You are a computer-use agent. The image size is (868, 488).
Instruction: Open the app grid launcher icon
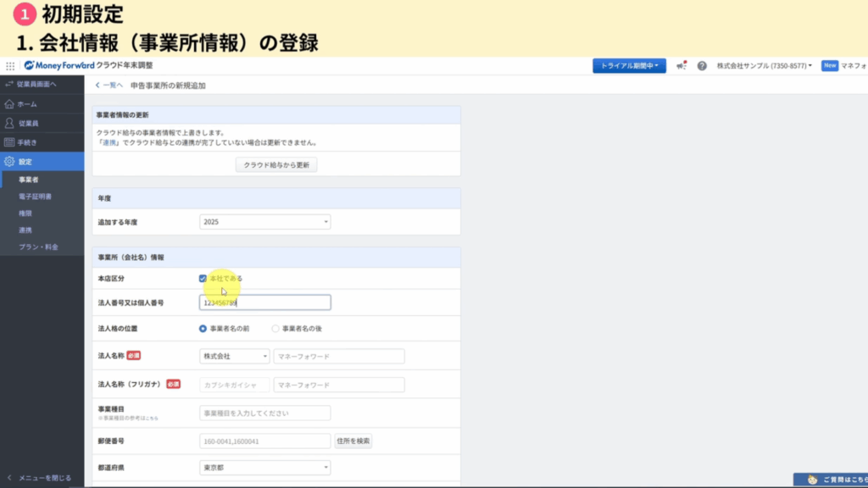[10, 65]
